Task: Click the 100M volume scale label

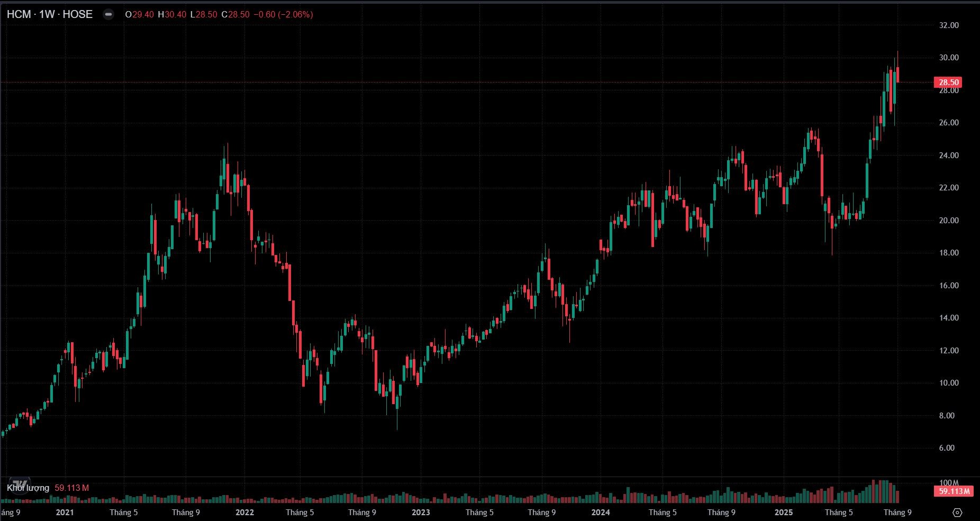Action: [x=949, y=482]
